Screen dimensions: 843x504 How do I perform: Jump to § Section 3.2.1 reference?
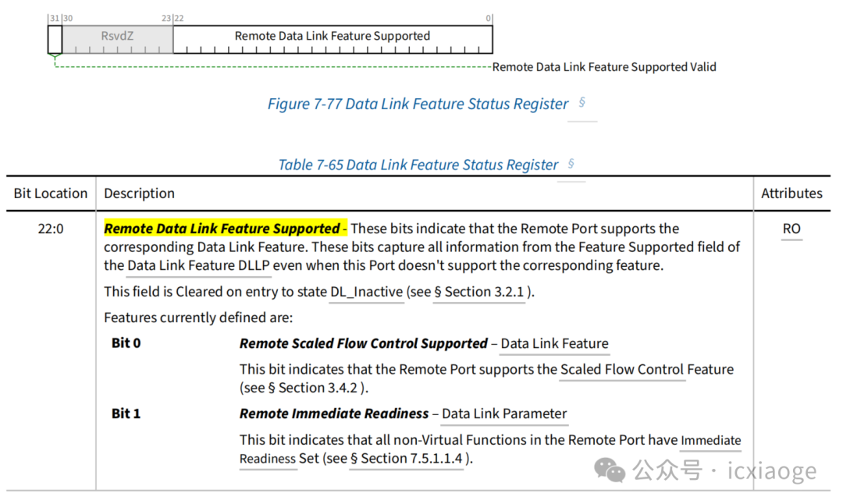pos(479,292)
